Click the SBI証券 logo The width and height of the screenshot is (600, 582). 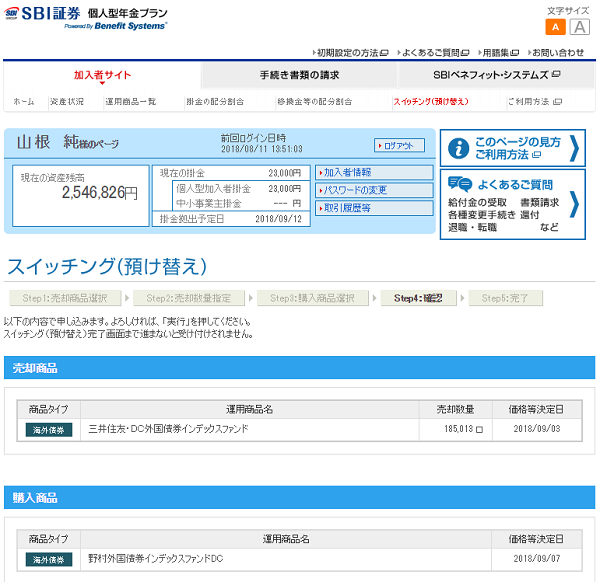(42, 13)
